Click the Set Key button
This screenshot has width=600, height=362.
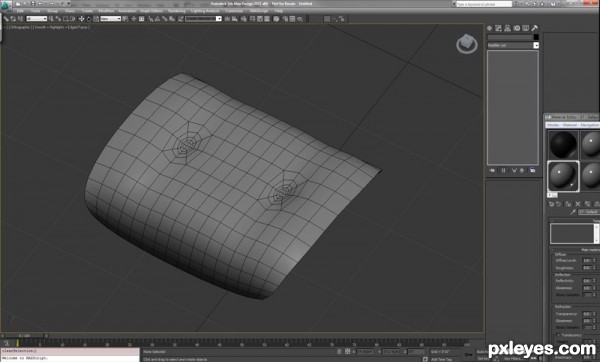[483, 359]
